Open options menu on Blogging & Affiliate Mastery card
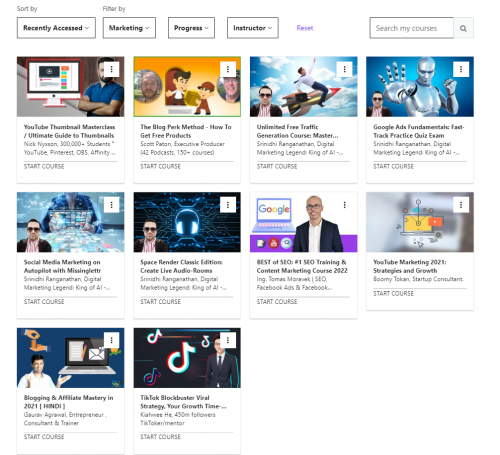 pos(111,340)
